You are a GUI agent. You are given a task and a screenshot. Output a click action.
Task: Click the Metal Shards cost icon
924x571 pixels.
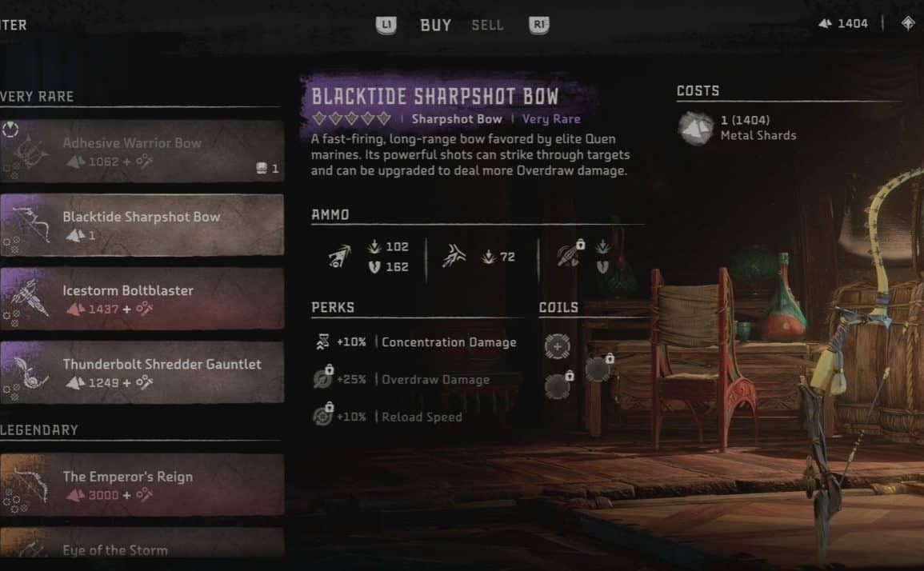pos(696,127)
